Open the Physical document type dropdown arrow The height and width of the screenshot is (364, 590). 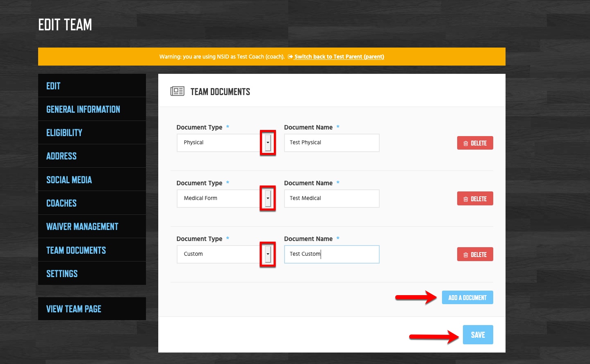pyautogui.click(x=268, y=143)
